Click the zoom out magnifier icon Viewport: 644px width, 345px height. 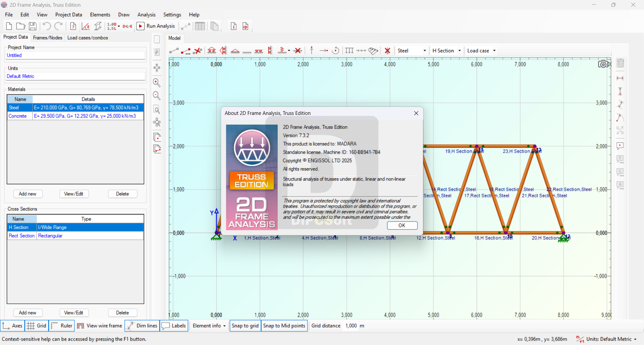pos(157,96)
